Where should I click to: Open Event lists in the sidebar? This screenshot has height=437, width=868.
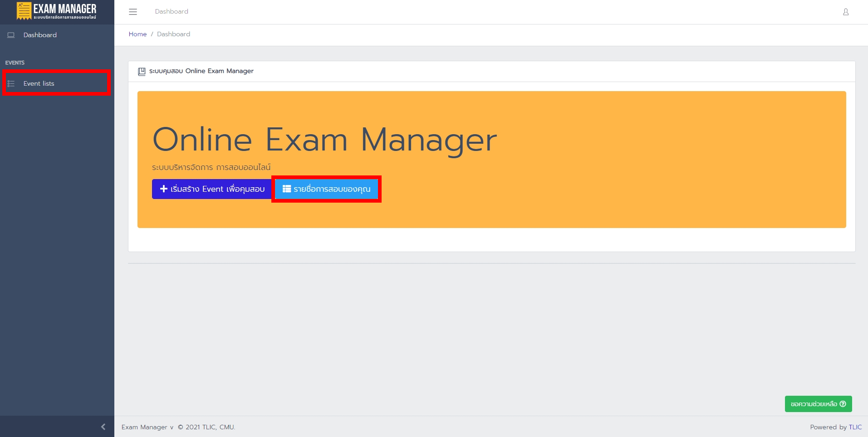[57, 83]
